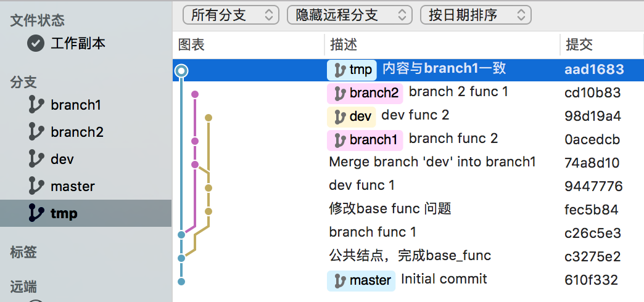This screenshot has width=644, height=302.
Task: Click the tmp branch tag on top commit
Action: coord(352,70)
